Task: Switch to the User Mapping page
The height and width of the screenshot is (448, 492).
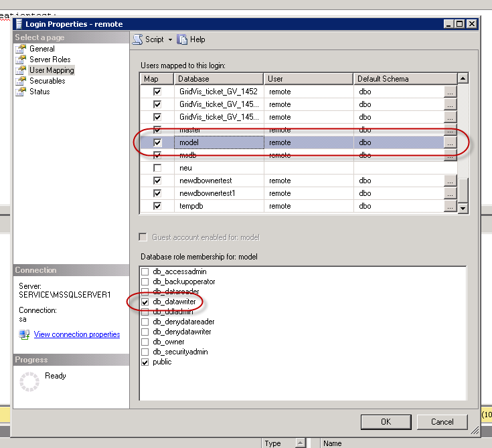Action: pos(52,70)
